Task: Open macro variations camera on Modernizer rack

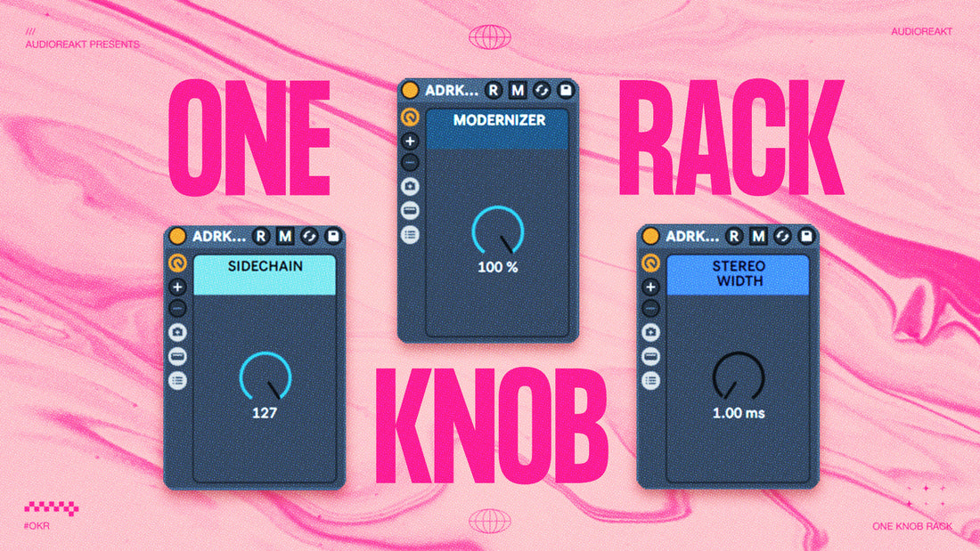Action: click(x=410, y=186)
